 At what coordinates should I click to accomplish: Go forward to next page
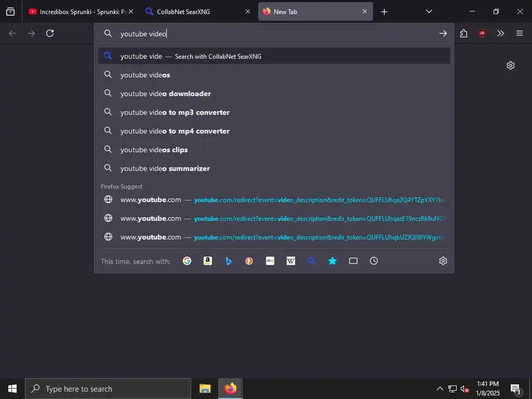(31, 33)
